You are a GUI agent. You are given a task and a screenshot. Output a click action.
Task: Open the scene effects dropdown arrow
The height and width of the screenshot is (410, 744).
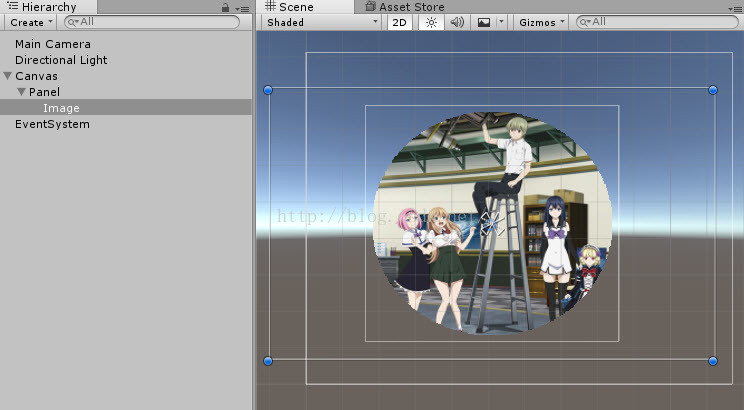tap(501, 22)
